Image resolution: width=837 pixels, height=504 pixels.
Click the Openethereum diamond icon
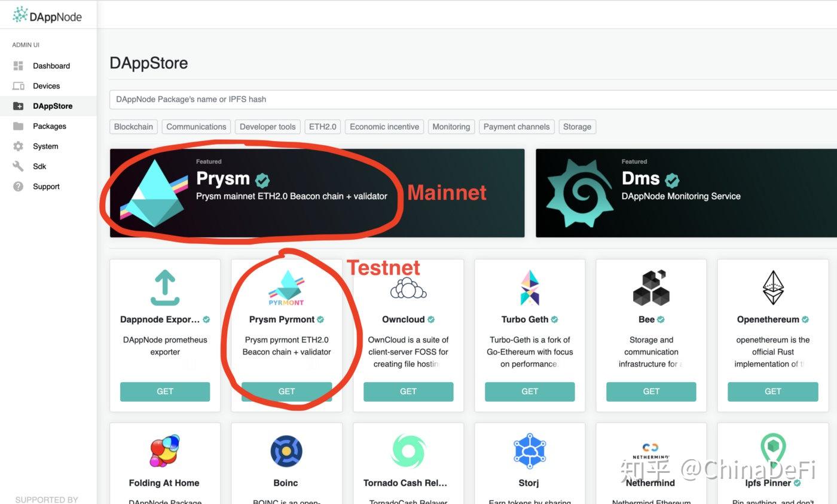pyautogui.click(x=773, y=288)
